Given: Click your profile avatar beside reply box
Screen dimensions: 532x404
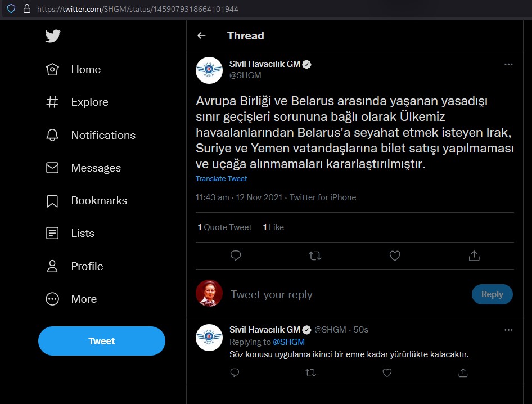Looking at the screenshot, I should pyautogui.click(x=209, y=293).
